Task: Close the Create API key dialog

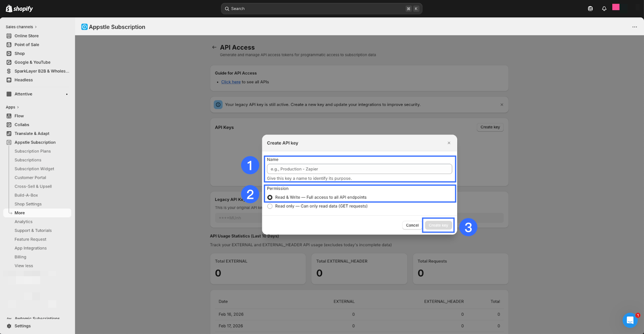Action: pos(449,143)
